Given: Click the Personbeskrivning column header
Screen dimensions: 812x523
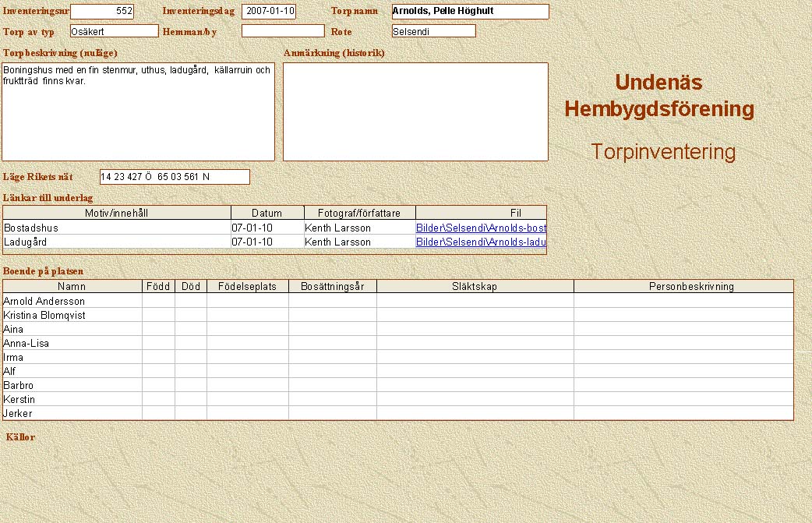Looking at the screenshot, I should pos(683,287).
